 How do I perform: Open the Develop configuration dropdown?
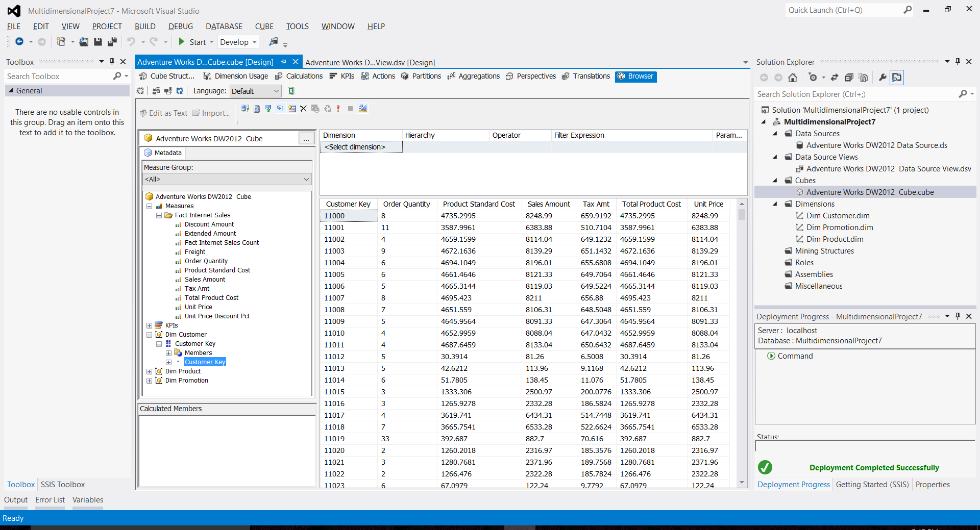(x=238, y=42)
